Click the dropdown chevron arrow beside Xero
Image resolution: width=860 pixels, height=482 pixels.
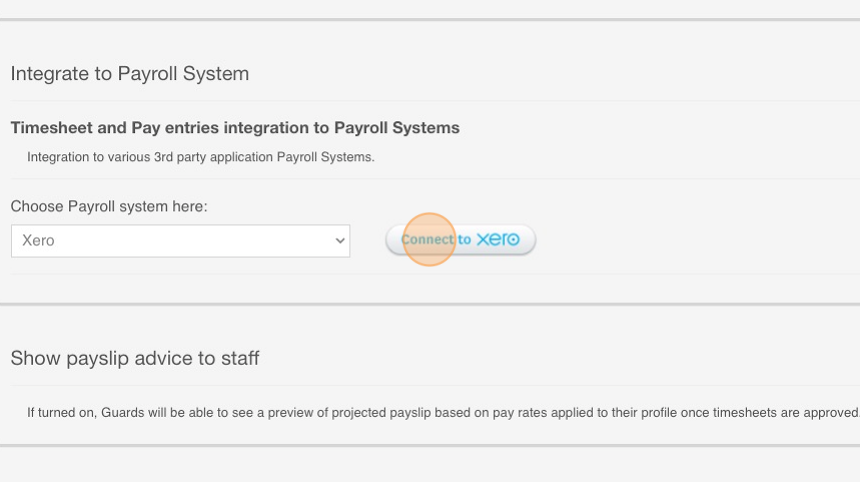pos(340,241)
